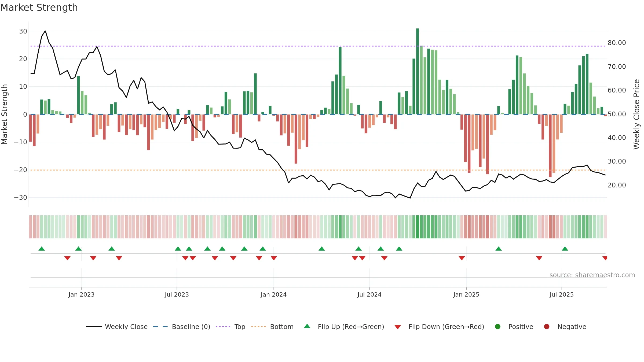Click the first green flip-up marker of the timeline

pos(42,249)
